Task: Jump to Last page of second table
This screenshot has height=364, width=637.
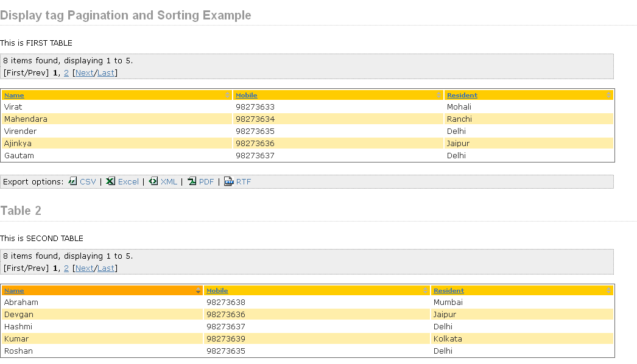Action: click(x=105, y=268)
